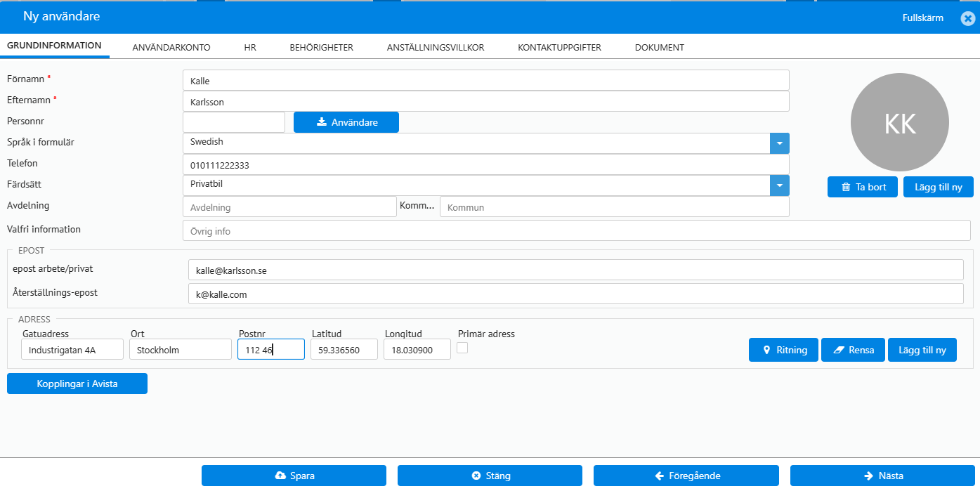Image resolution: width=980 pixels, height=491 pixels.
Task: Go to the BEHÖRIGHETER tab
Action: 321,47
